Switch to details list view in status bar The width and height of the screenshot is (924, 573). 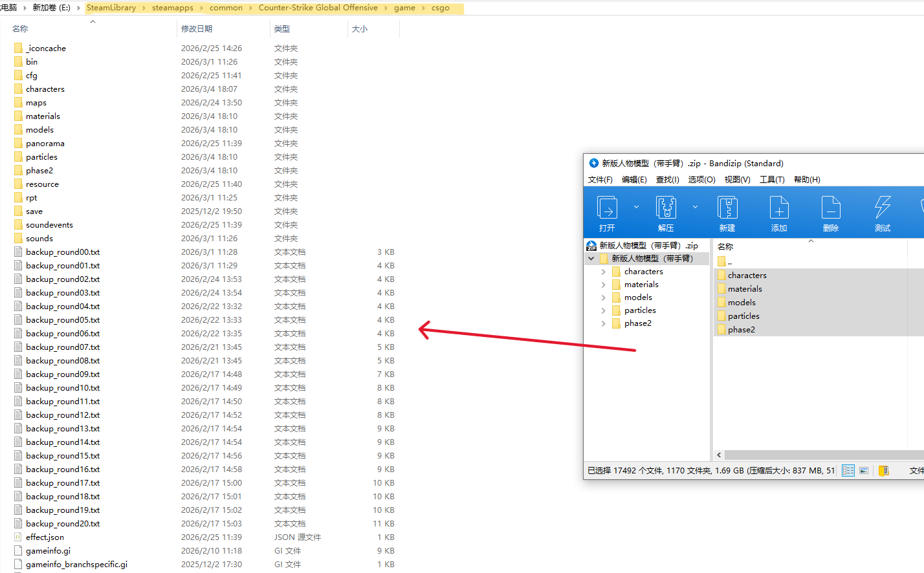coord(848,471)
